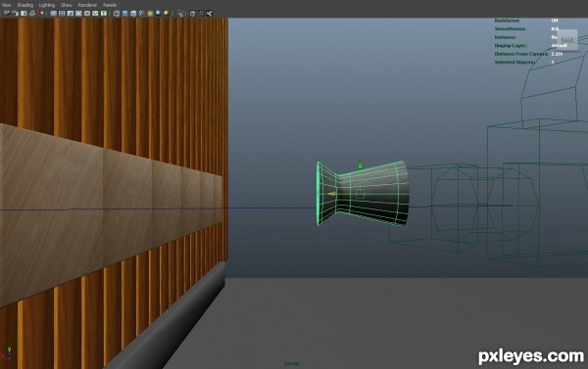Toggle X-Ray display icon

tap(192, 14)
